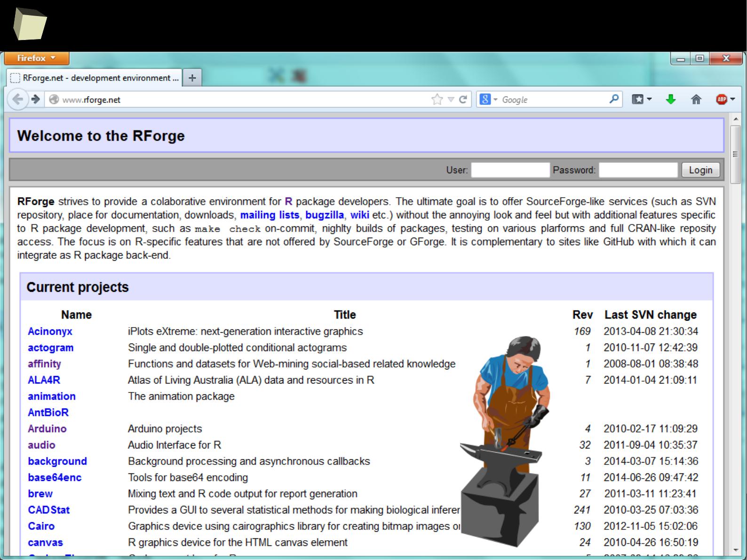Go back with the browser back arrow
Screen dimensions: 747x560
17,99
